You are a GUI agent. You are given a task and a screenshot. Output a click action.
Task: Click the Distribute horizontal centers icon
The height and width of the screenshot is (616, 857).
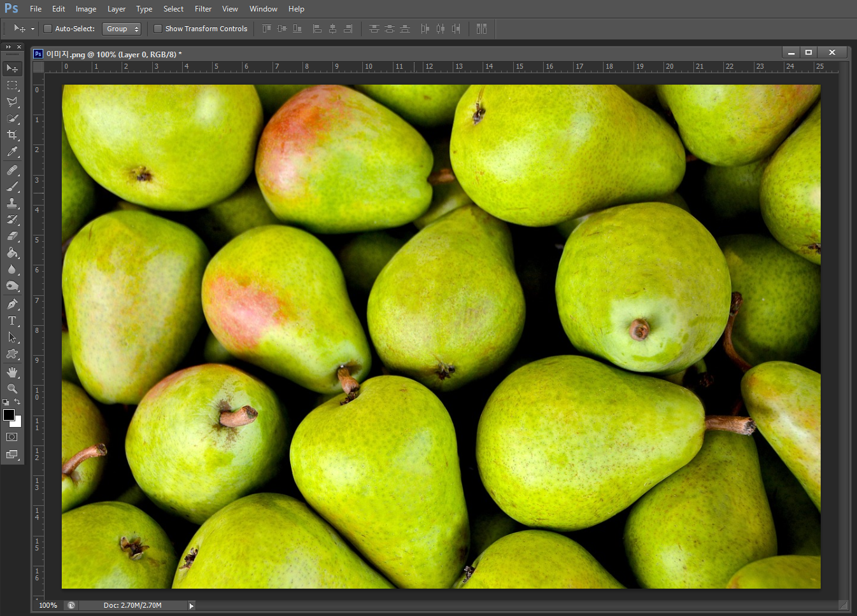pos(440,29)
